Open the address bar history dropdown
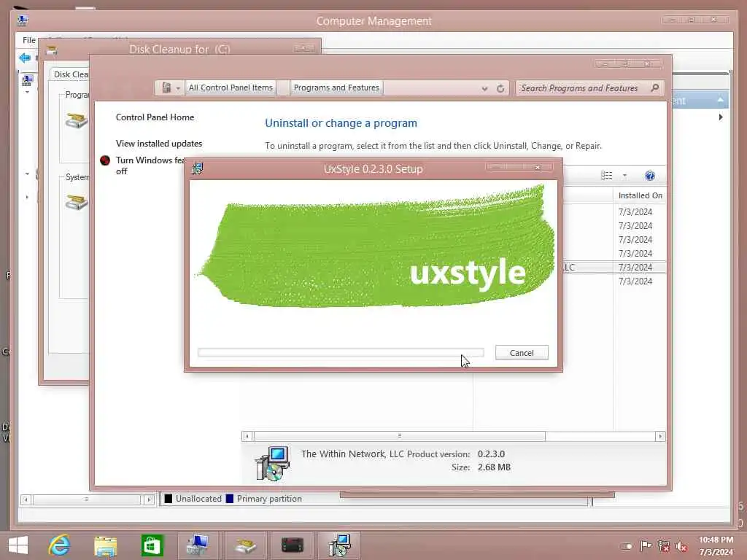The width and height of the screenshot is (747, 560). [x=484, y=88]
